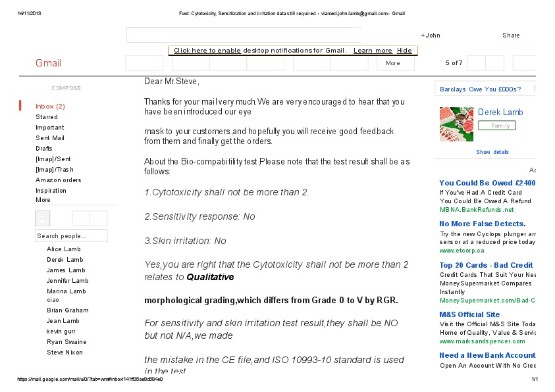Open the +John profile link

click(431, 36)
